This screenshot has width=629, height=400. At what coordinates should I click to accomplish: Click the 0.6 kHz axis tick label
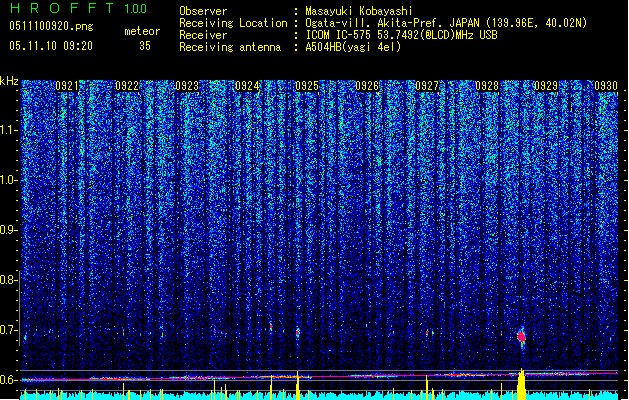click(x=8, y=380)
